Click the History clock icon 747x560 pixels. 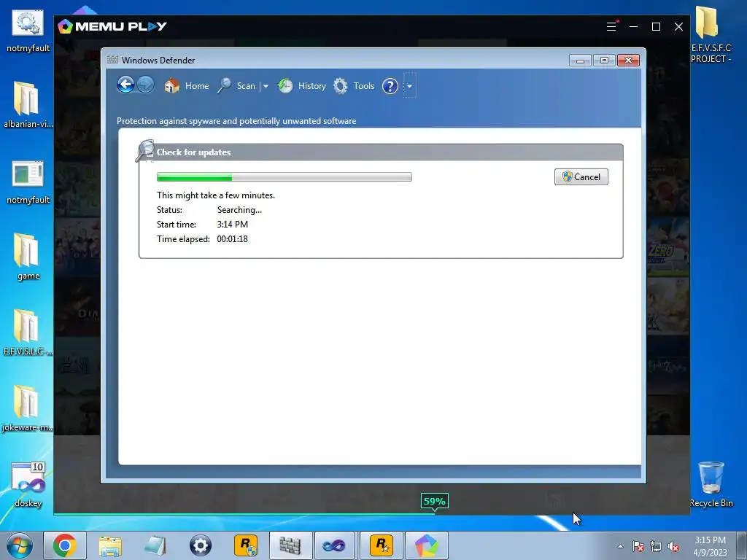pos(285,86)
